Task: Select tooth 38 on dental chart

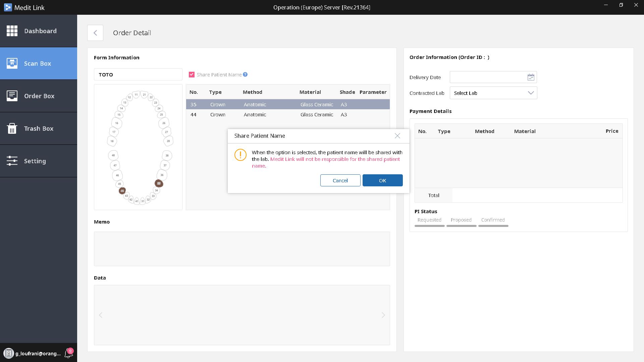Action: pos(167,156)
